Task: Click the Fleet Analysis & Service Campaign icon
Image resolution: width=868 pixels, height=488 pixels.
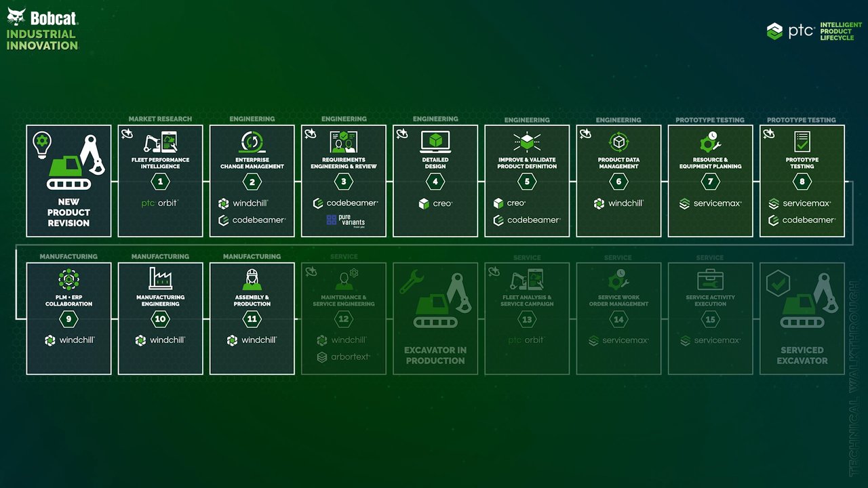Action: (527, 279)
